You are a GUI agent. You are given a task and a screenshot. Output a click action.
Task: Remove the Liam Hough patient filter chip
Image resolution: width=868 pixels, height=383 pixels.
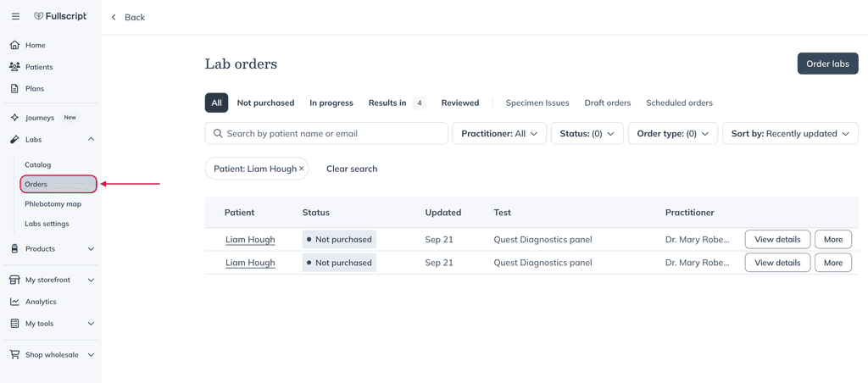(x=301, y=169)
